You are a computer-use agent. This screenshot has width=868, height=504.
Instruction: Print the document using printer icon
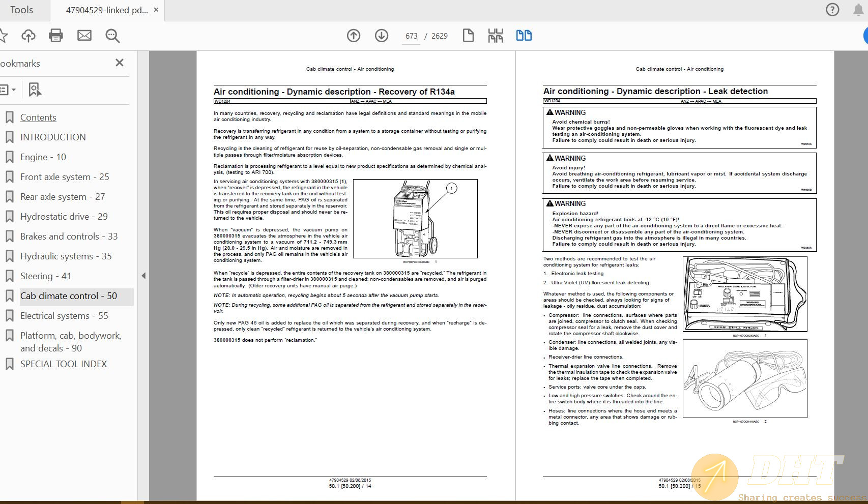click(56, 36)
